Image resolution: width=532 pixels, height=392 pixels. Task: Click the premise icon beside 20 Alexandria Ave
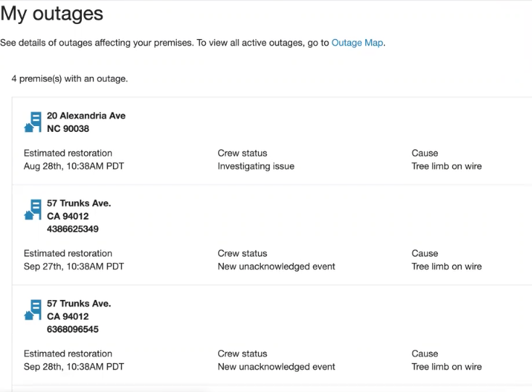(33, 122)
